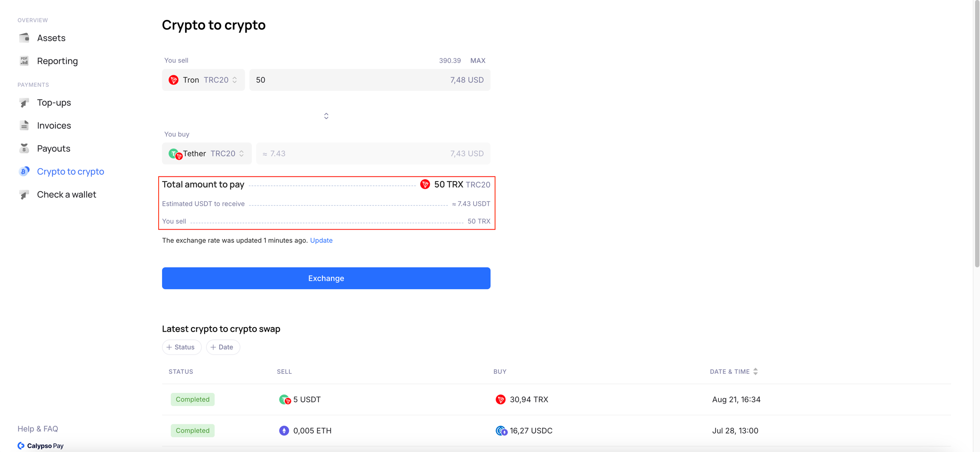This screenshot has height=452, width=980.
Task: Add a Status filter
Action: pos(181,347)
